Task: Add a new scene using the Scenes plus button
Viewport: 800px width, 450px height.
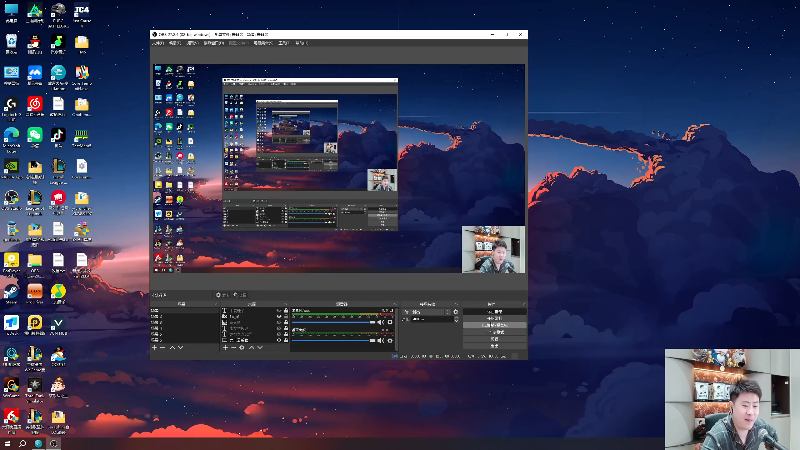Action: click(x=155, y=347)
